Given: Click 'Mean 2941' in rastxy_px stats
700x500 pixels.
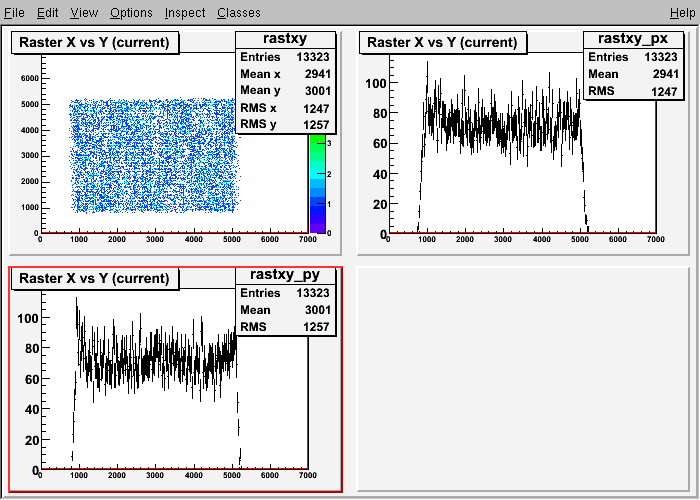Looking at the screenshot, I should [x=633, y=74].
